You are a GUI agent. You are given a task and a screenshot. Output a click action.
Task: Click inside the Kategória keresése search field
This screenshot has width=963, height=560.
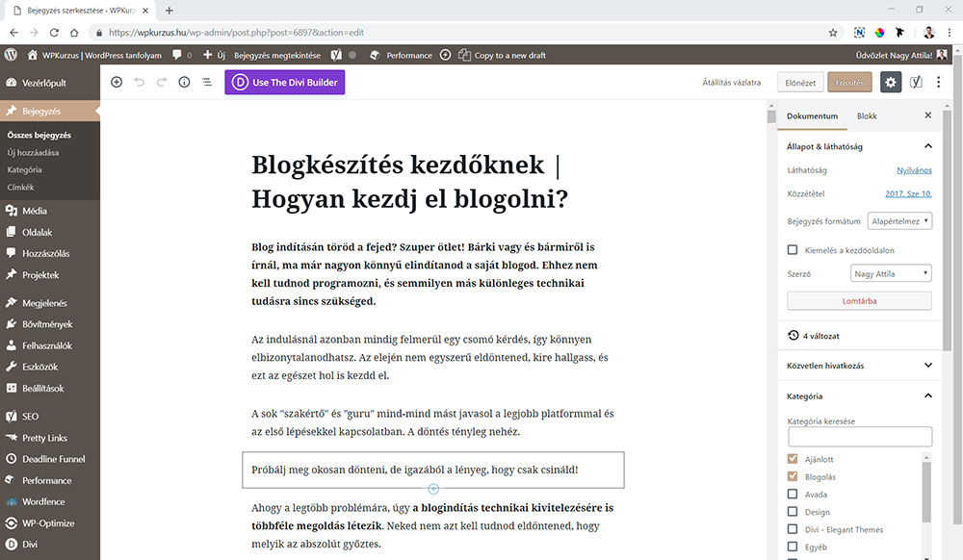(x=859, y=436)
